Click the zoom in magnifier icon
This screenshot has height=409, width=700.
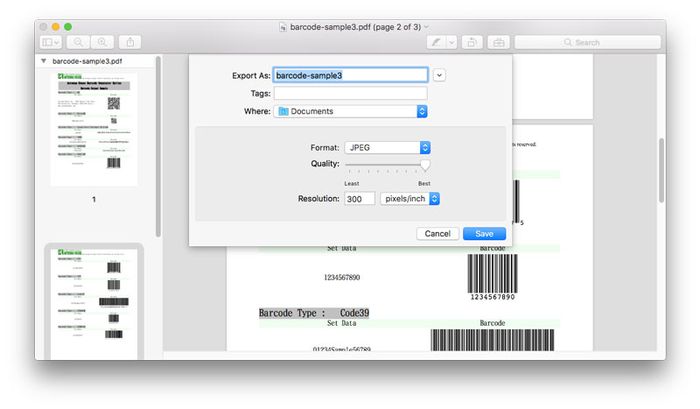click(x=102, y=42)
